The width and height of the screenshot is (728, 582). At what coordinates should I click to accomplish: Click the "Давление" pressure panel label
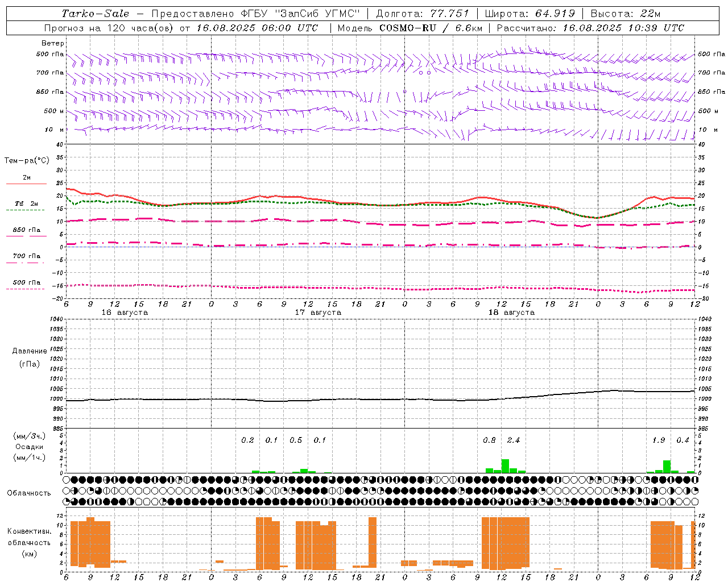coord(30,351)
